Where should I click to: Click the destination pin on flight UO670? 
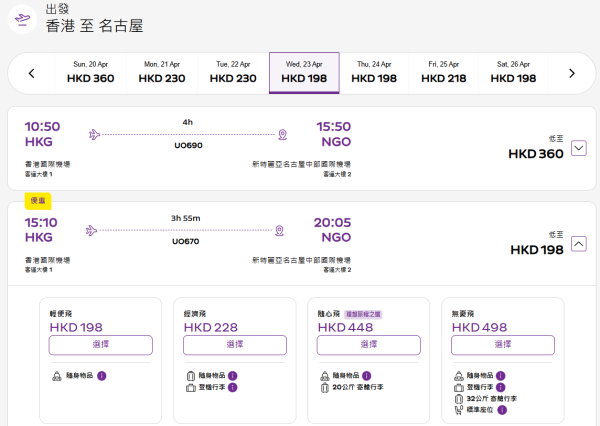(x=279, y=230)
